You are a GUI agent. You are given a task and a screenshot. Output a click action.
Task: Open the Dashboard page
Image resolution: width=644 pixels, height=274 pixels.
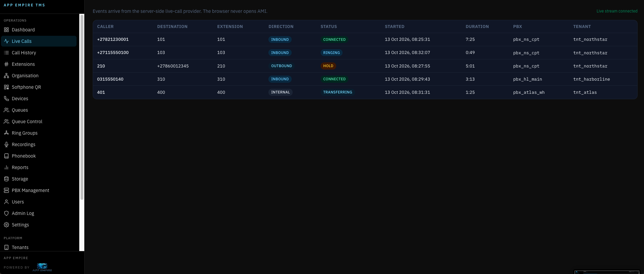(x=39, y=30)
